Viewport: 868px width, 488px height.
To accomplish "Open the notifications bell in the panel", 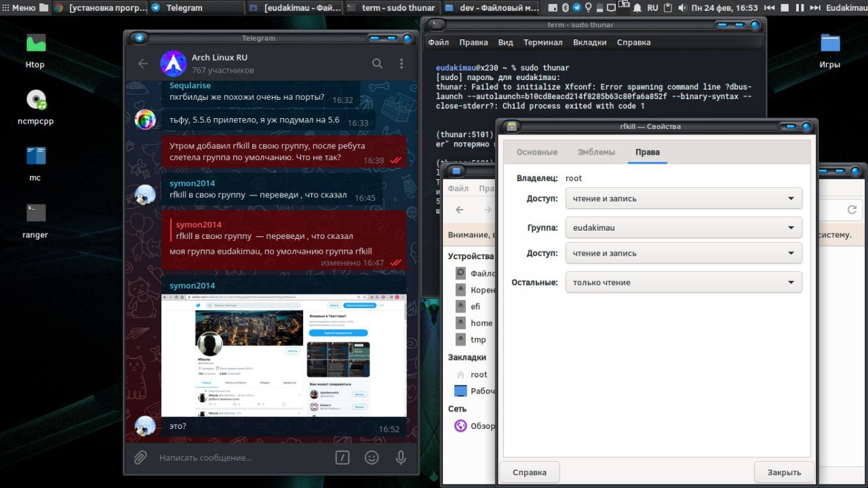I will click(637, 7).
